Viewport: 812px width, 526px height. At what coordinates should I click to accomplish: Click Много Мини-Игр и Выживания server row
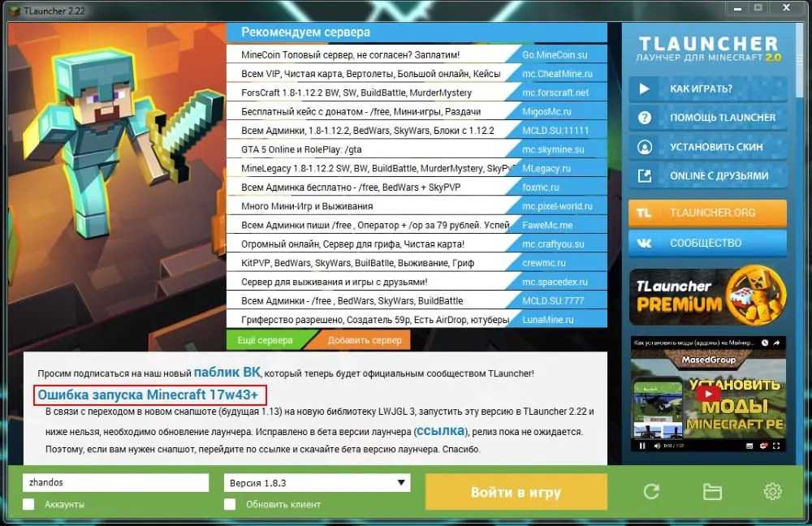tap(417, 206)
